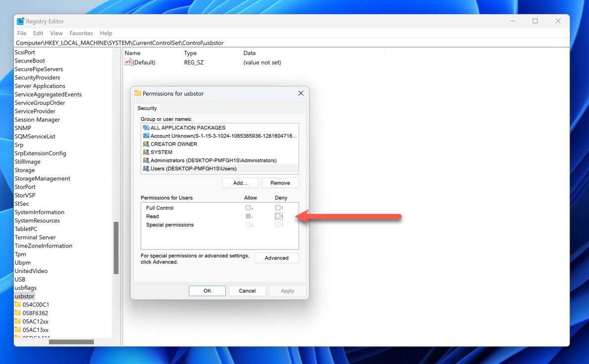
Task: Click the Cancel button
Action: click(247, 291)
